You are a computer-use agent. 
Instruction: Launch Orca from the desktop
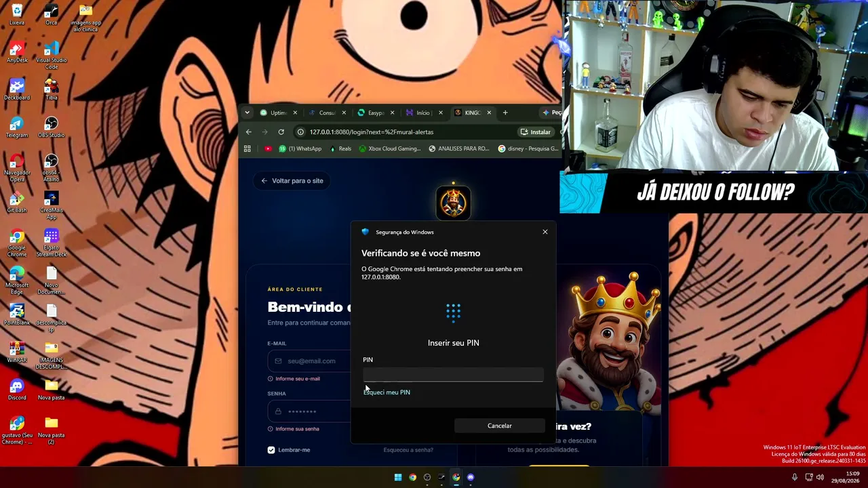click(x=51, y=15)
